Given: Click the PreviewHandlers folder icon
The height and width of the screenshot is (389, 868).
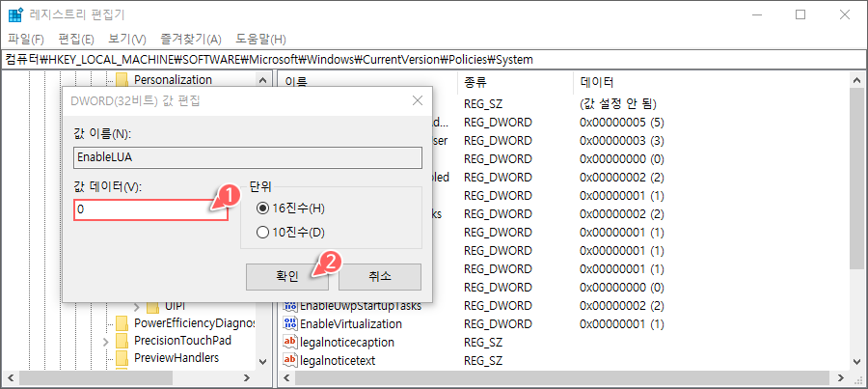Looking at the screenshot, I should click(x=122, y=357).
